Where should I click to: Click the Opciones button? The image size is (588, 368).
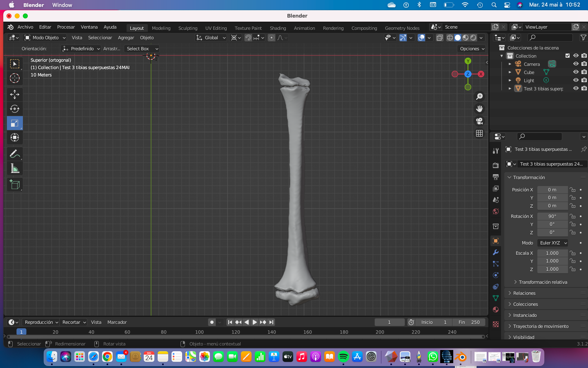pyautogui.click(x=472, y=49)
